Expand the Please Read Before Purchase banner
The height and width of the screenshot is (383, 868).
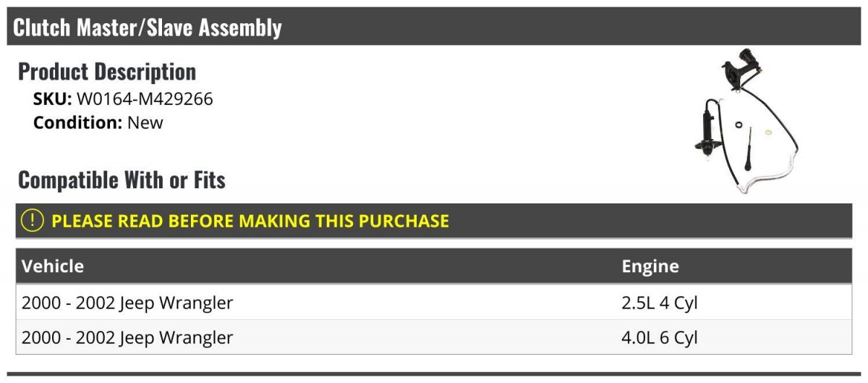(x=434, y=220)
